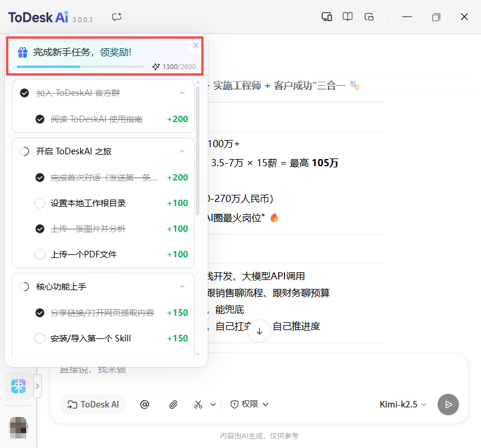
Task: Click the chat message input field
Action: coord(259,371)
